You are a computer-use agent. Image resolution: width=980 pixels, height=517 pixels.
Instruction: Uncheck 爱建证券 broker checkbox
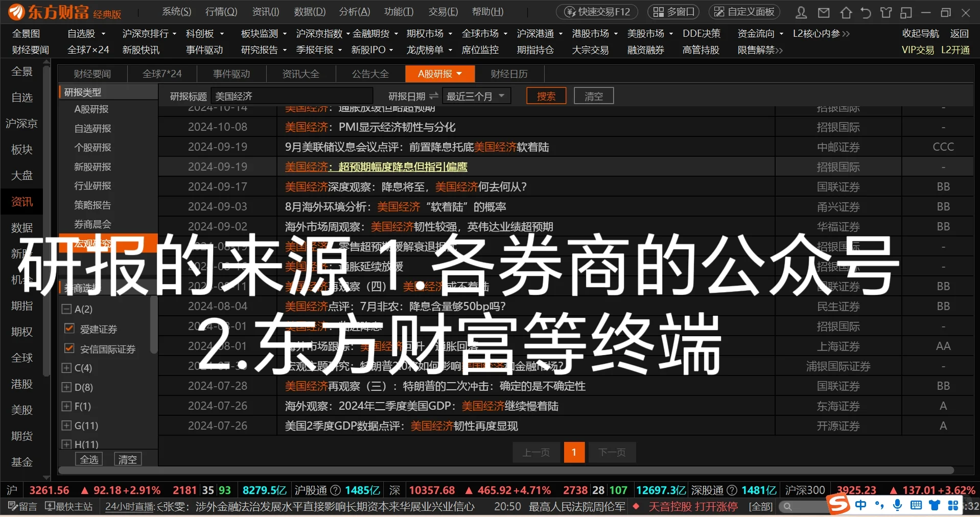[x=69, y=328]
